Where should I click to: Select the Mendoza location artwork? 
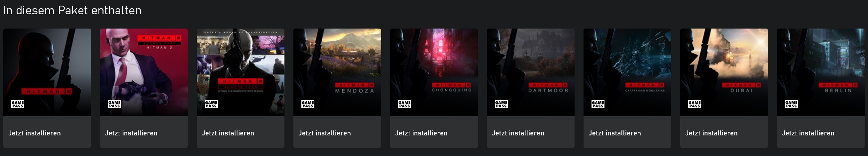pyautogui.click(x=337, y=72)
